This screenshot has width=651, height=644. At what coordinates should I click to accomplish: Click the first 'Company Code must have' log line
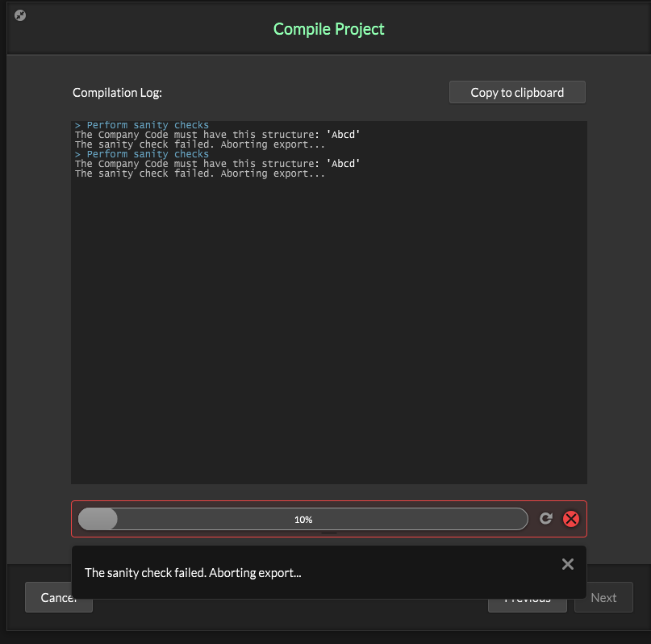click(217, 135)
